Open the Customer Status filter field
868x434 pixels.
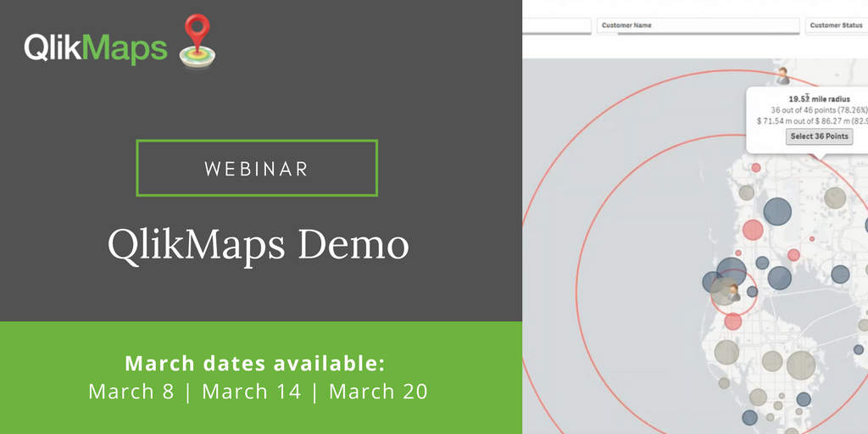click(837, 26)
